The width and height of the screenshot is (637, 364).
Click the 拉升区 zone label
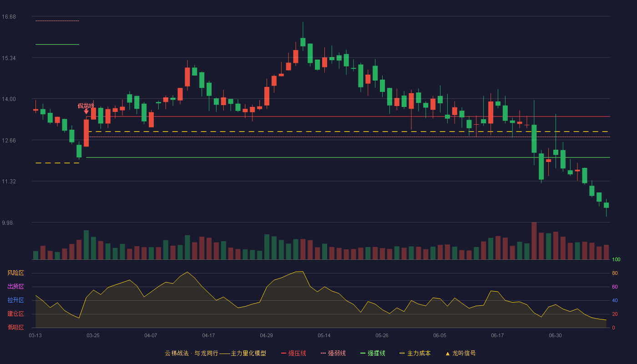coord(15,300)
